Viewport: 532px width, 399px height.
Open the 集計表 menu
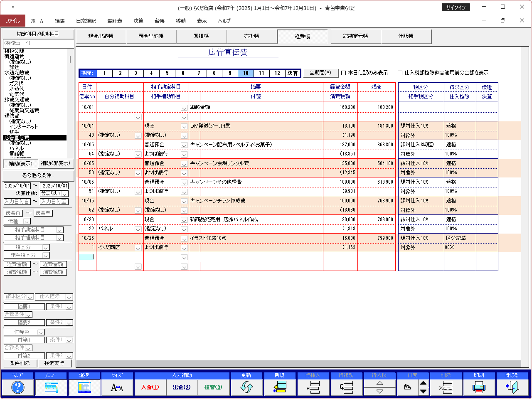(114, 21)
